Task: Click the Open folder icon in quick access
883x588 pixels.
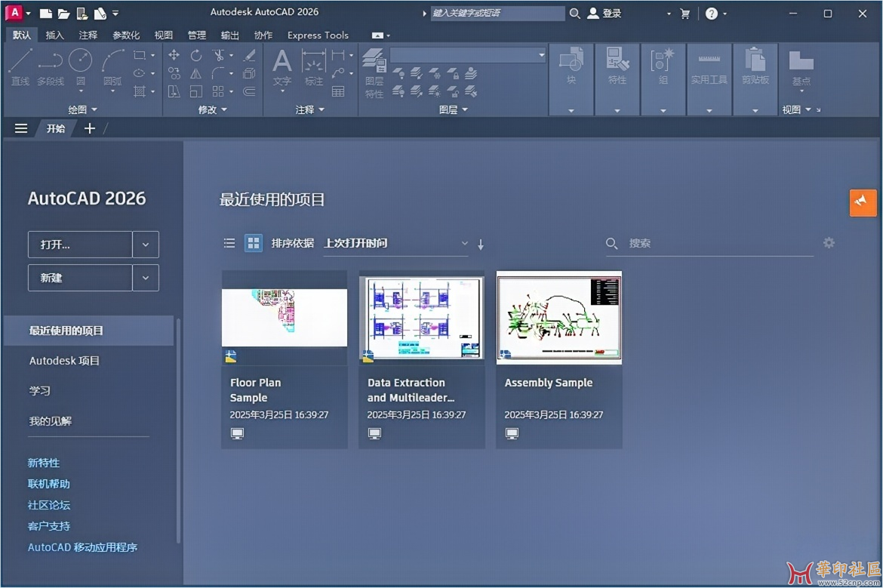Action: pos(63,13)
